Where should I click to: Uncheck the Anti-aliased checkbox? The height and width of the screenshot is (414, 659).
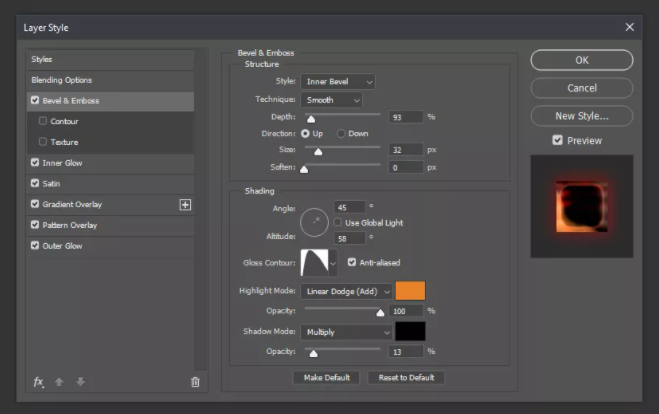(x=352, y=262)
